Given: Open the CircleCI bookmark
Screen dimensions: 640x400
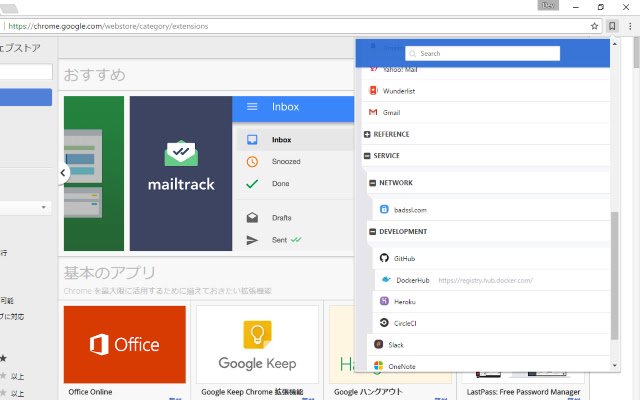Looking at the screenshot, I should 491,323.
